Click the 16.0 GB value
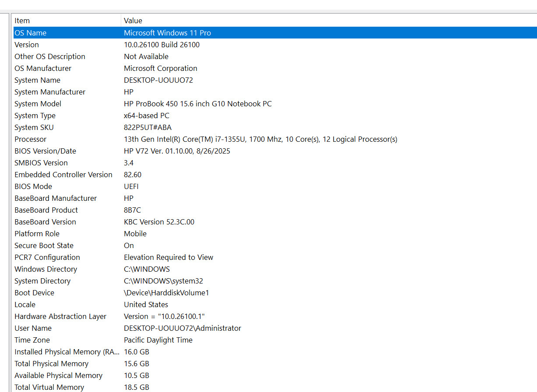 (137, 352)
